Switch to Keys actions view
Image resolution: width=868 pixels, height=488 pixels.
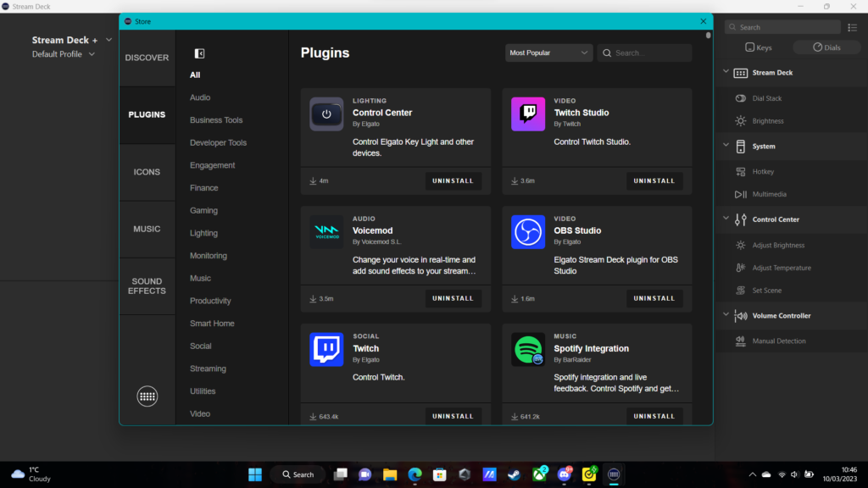759,47
